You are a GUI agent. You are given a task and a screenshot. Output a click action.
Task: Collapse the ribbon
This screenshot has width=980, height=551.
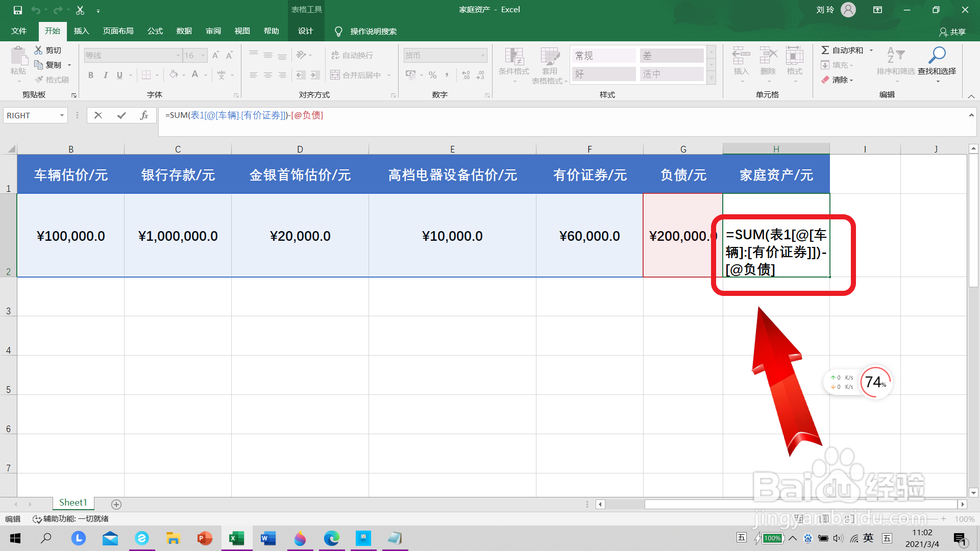pyautogui.click(x=971, y=96)
